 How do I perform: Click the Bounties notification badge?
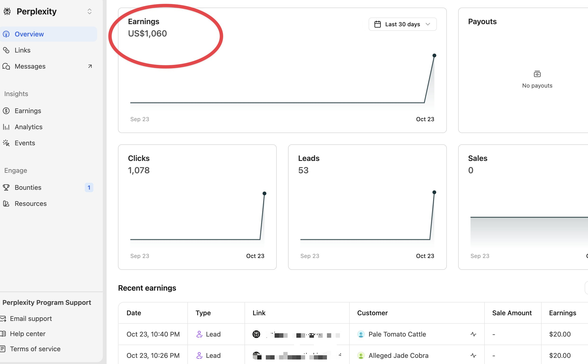(89, 187)
